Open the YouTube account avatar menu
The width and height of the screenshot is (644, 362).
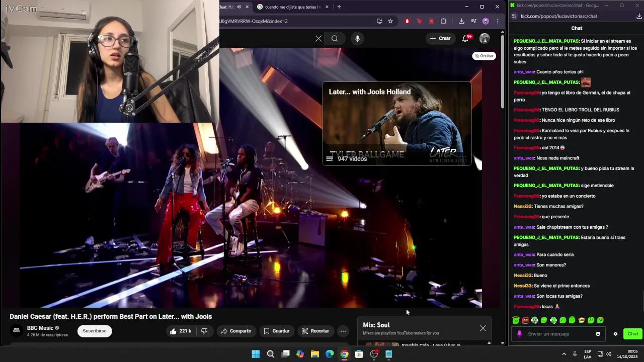485,38
